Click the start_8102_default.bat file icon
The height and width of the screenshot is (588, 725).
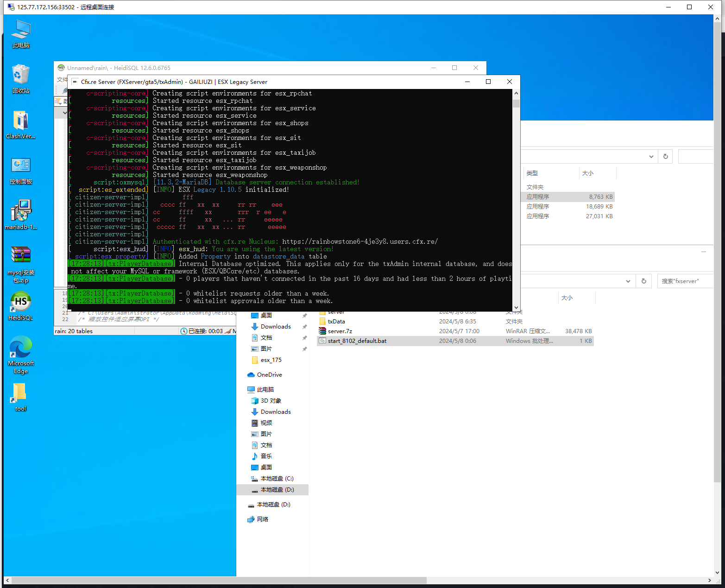(322, 341)
